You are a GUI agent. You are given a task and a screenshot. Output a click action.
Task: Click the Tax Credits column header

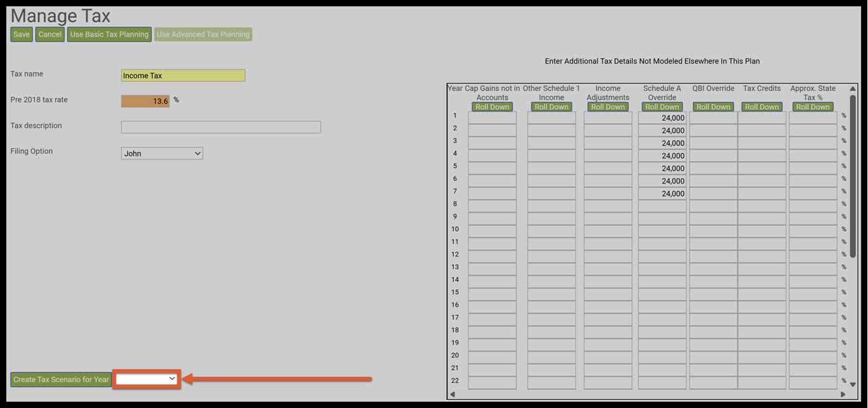tap(762, 89)
